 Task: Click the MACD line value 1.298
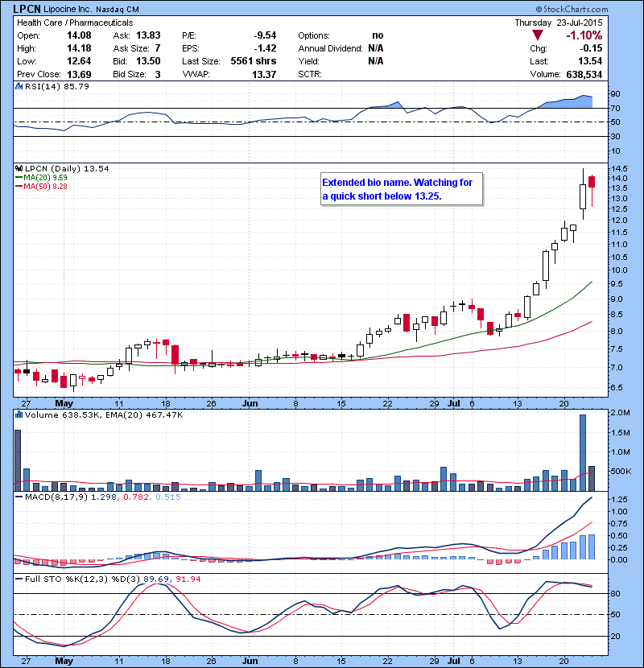(x=104, y=497)
